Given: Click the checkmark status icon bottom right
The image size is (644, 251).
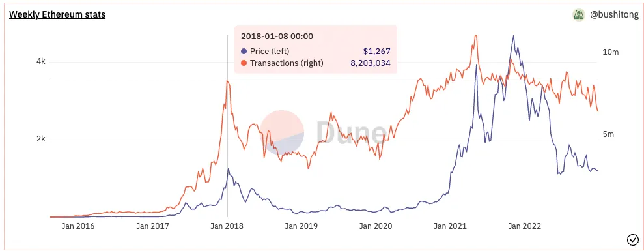Looking at the screenshot, I should [x=632, y=239].
